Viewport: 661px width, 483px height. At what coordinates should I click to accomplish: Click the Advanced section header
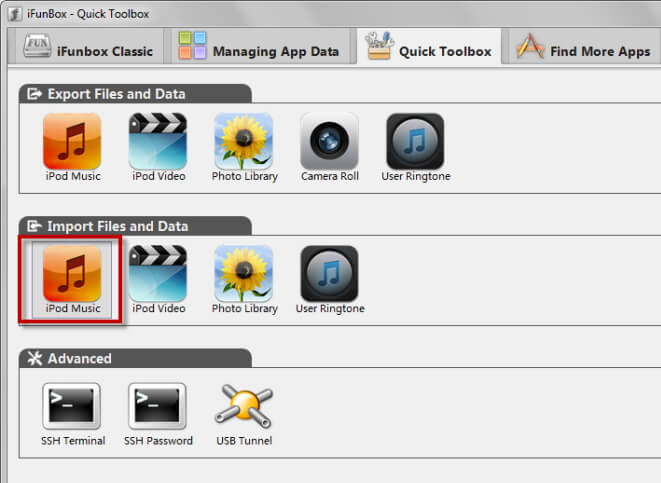[135, 358]
